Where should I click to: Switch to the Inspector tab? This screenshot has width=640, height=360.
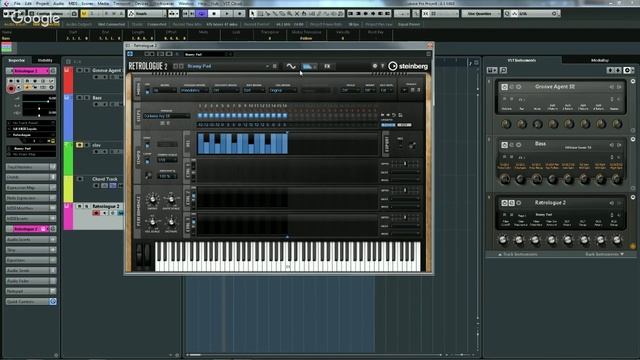(x=17, y=60)
